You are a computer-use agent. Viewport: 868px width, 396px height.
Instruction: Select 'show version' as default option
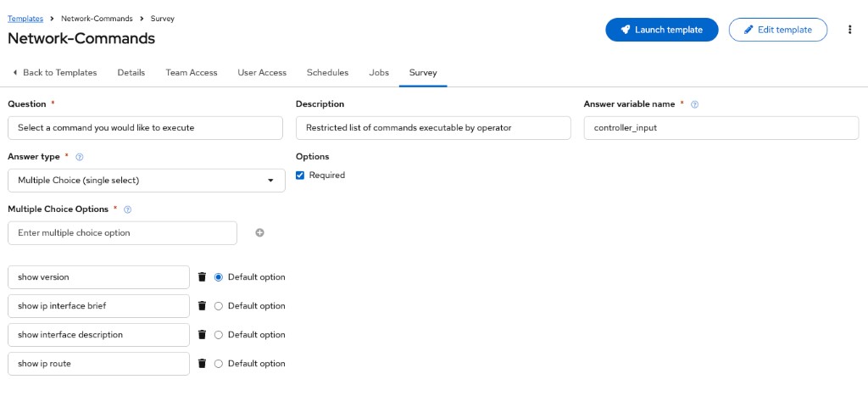click(x=218, y=277)
